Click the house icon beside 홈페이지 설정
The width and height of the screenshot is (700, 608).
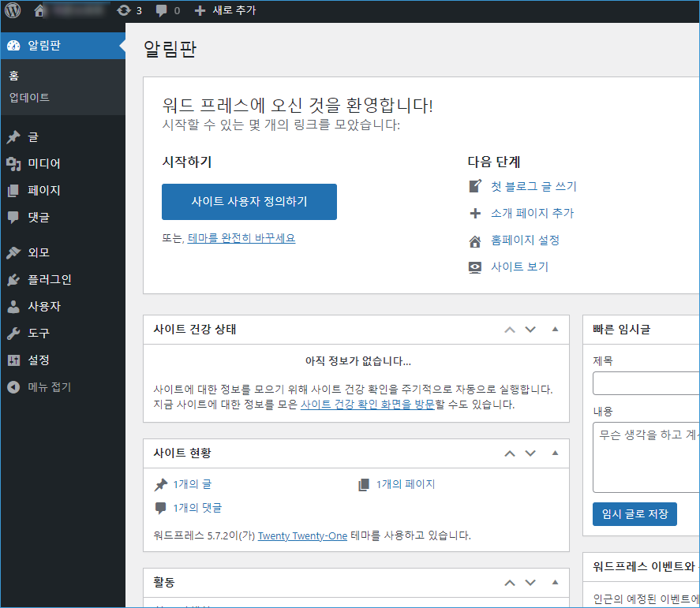pos(475,241)
